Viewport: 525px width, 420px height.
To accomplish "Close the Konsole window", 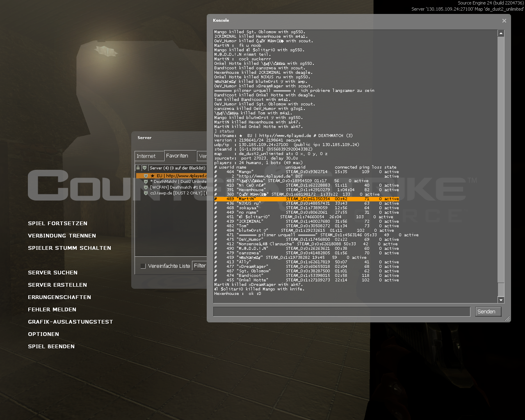I will click(504, 21).
